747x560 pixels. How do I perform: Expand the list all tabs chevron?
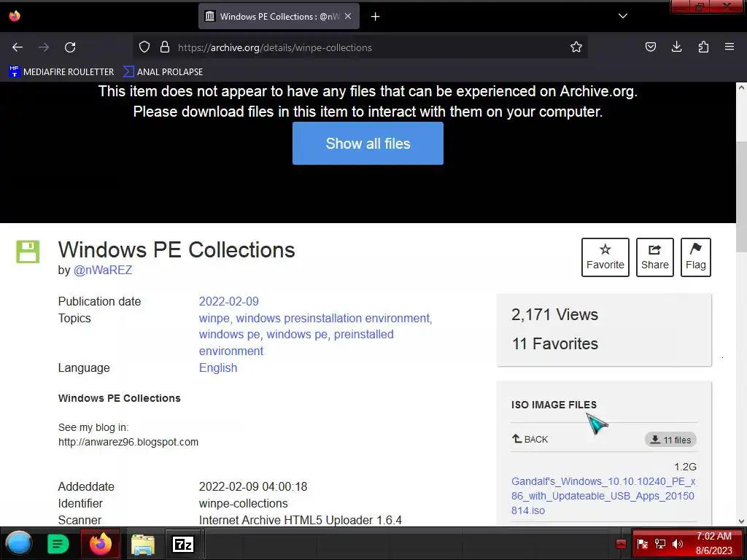tap(623, 16)
